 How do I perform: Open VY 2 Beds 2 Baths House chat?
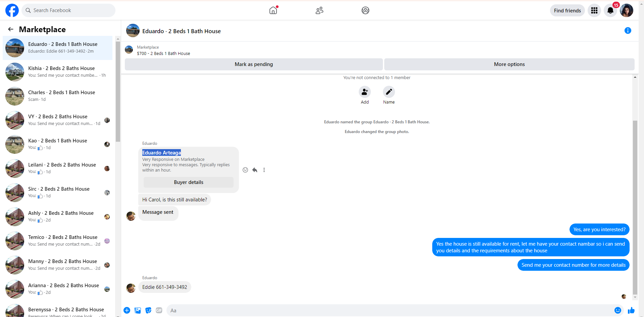coord(58,120)
